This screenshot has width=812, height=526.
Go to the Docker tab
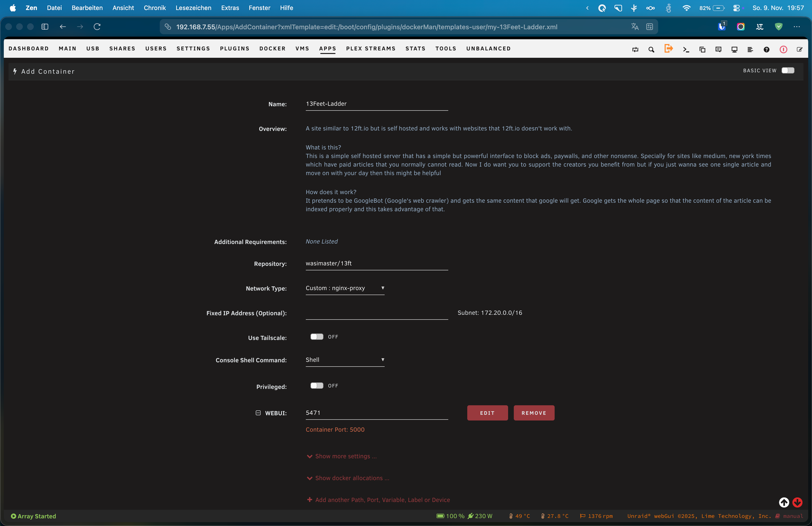click(x=272, y=48)
